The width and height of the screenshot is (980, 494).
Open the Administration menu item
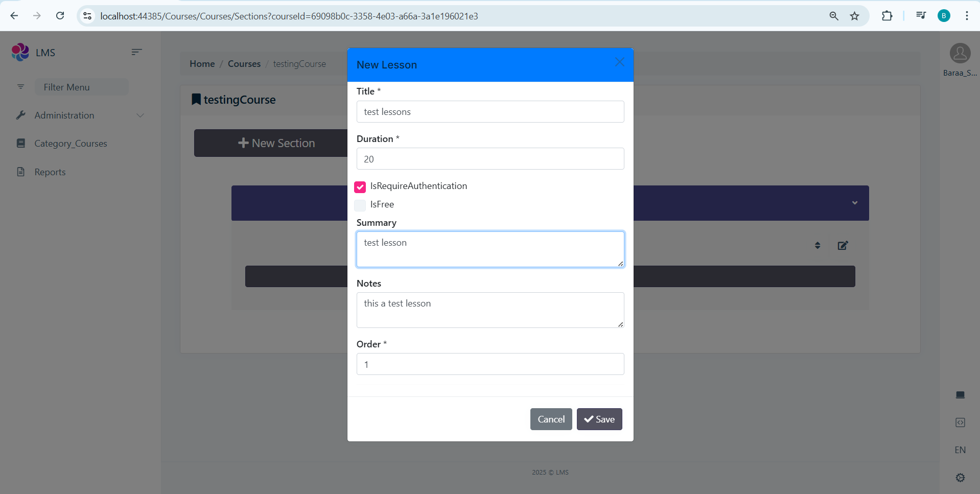[64, 115]
